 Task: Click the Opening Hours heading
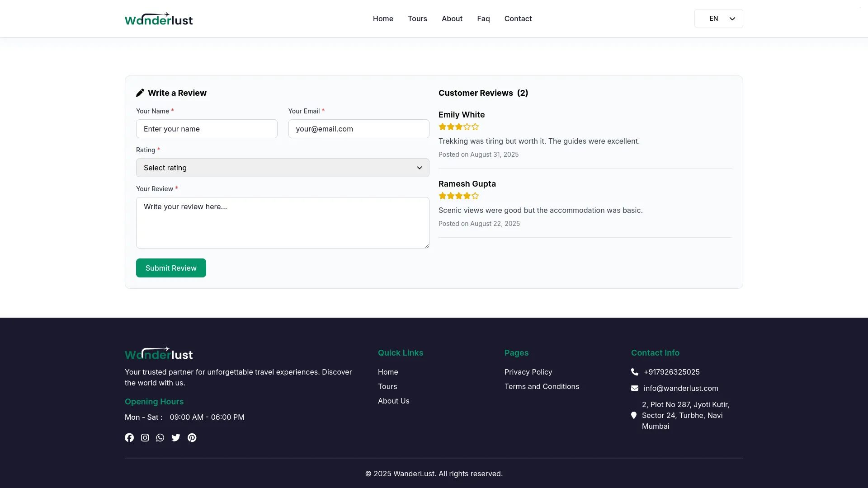tap(154, 402)
